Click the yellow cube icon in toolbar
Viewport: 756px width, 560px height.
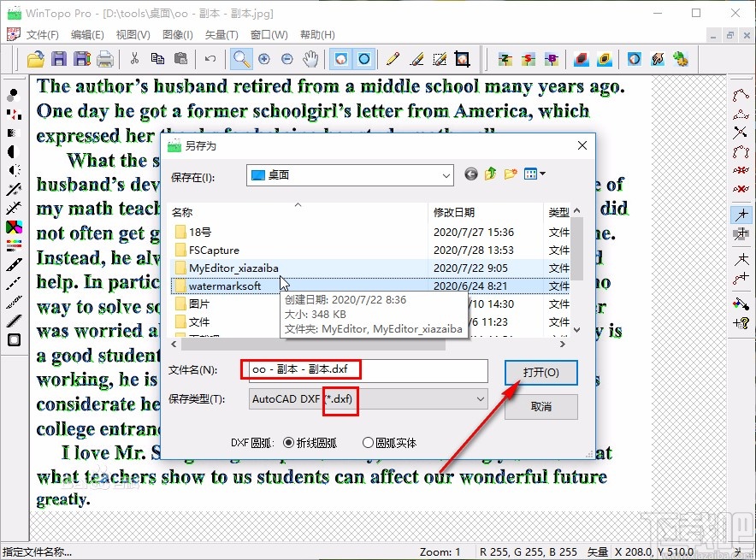[604, 59]
